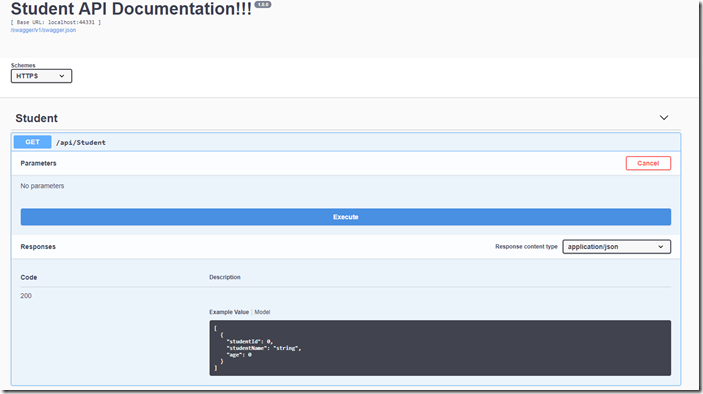Click the red Cancel button

[648, 163]
